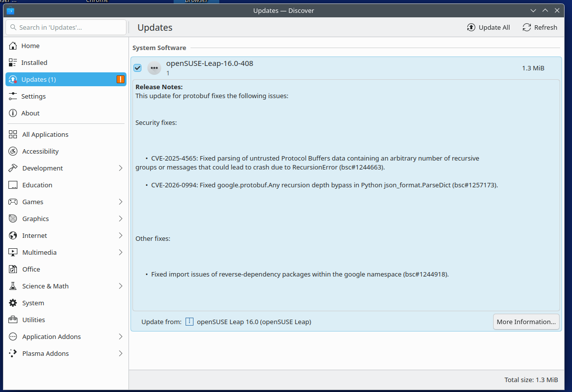Click the Home icon in sidebar

[x=13, y=46]
